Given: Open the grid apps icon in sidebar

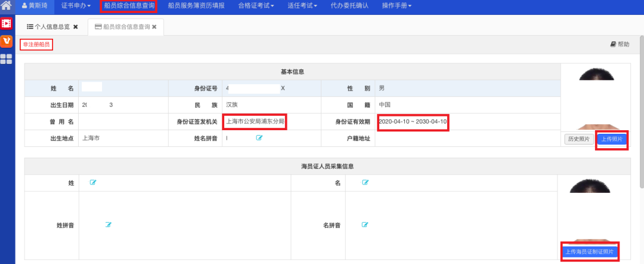Looking at the screenshot, I should (7, 59).
